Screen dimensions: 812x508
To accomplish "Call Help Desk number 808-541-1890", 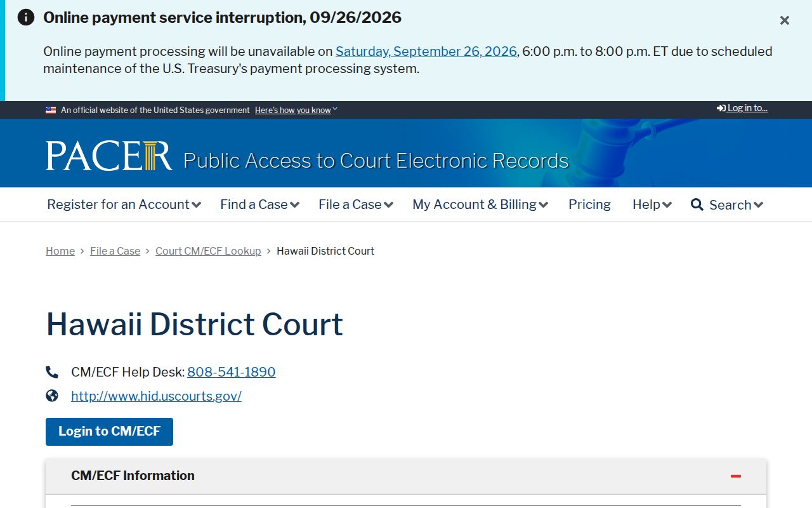I will coord(232,372).
